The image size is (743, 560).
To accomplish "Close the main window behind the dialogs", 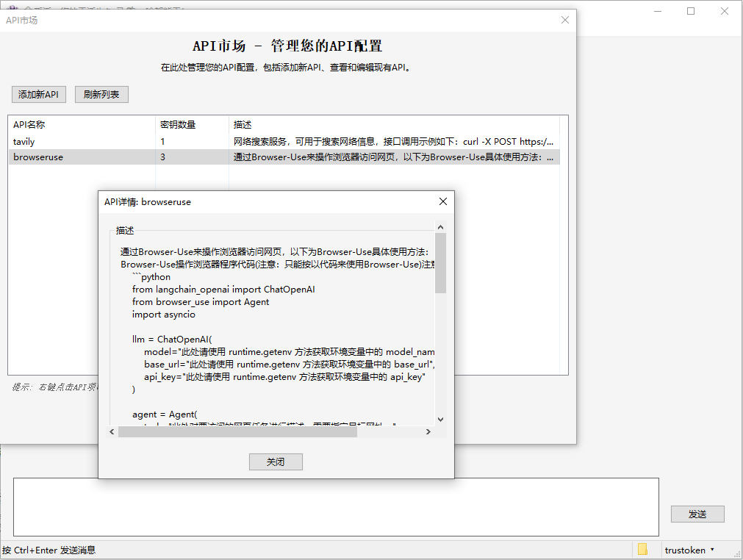I will click(x=725, y=11).
